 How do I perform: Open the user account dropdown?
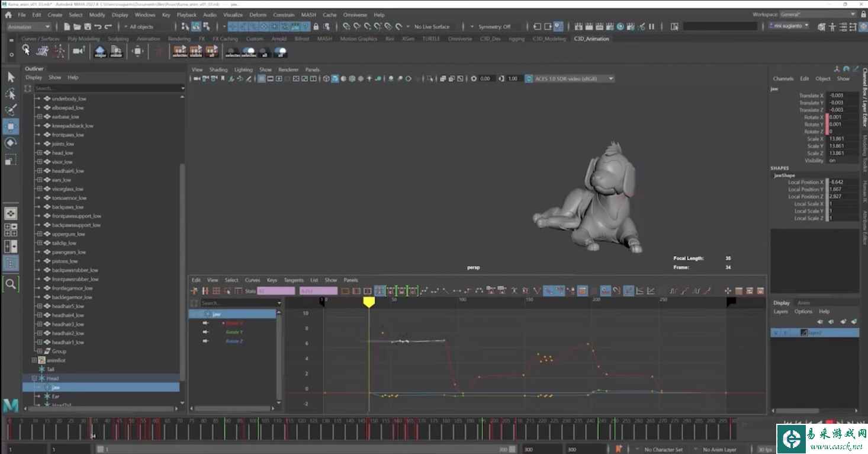click(x=789, y=26)
